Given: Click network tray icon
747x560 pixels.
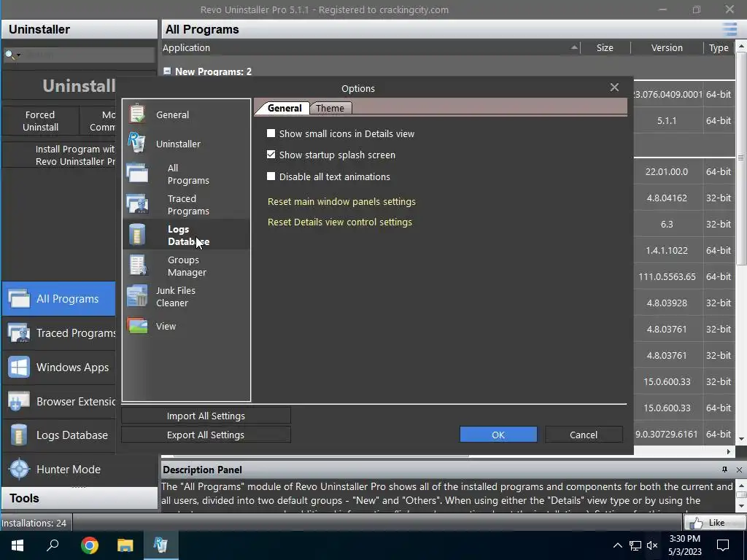Looking at the screenshot, I should 635,545.
